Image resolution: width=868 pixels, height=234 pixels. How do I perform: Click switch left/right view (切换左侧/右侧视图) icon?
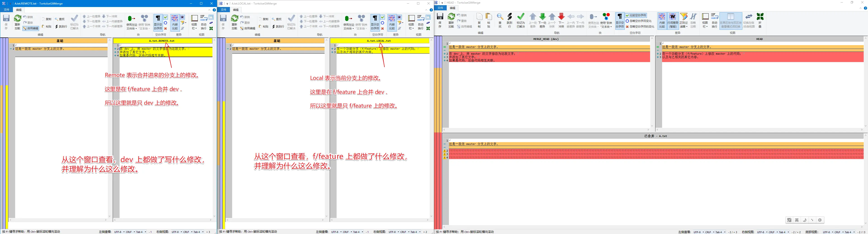click(749, 20)
